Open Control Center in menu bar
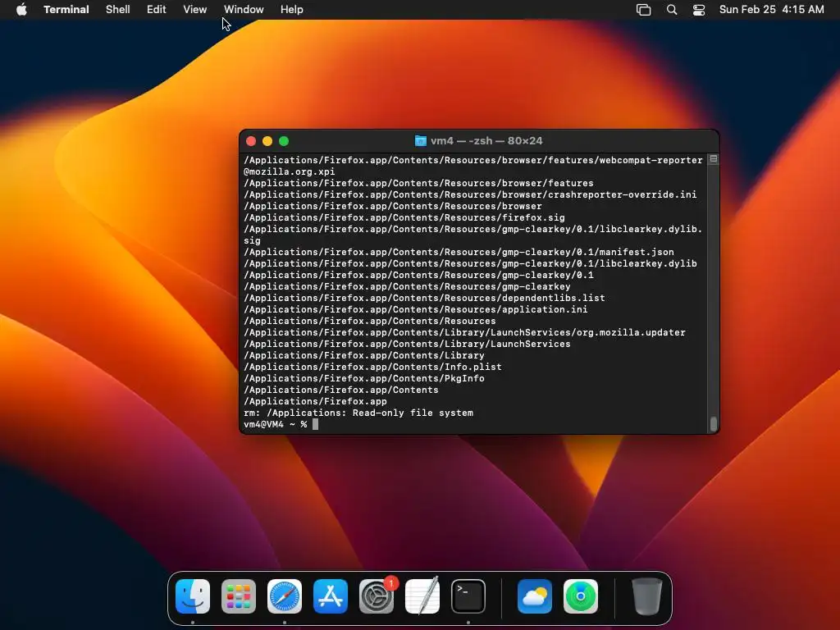Viewport: 840px width, 630px height. coord(699,10)
